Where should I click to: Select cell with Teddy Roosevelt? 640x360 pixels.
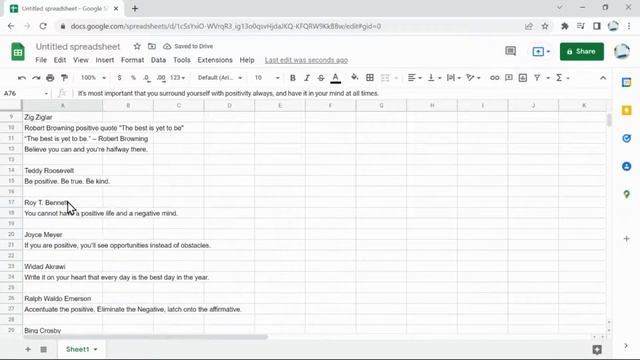62,171
